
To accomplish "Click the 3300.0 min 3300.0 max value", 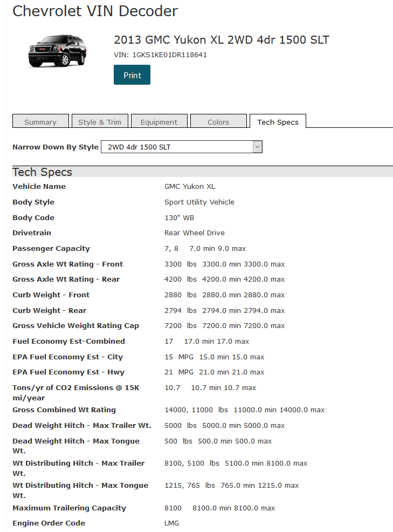I will click(x=244, y=264).
